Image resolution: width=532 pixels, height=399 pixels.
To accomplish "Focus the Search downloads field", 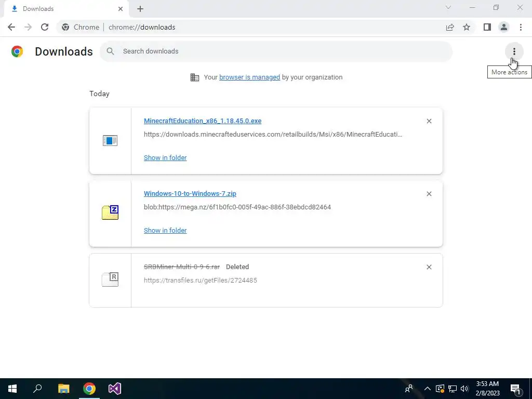I will tap(276, 51).
